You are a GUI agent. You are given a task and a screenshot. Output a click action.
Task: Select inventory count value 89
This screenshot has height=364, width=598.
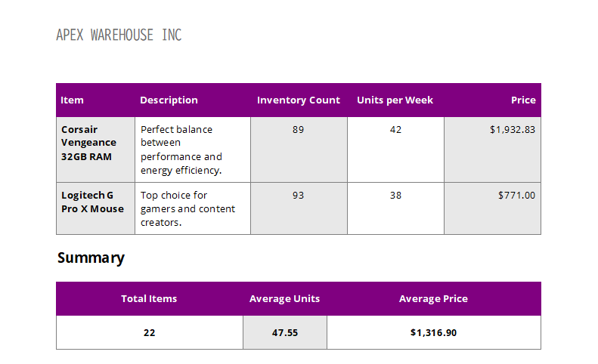click(x=298, y=130)
